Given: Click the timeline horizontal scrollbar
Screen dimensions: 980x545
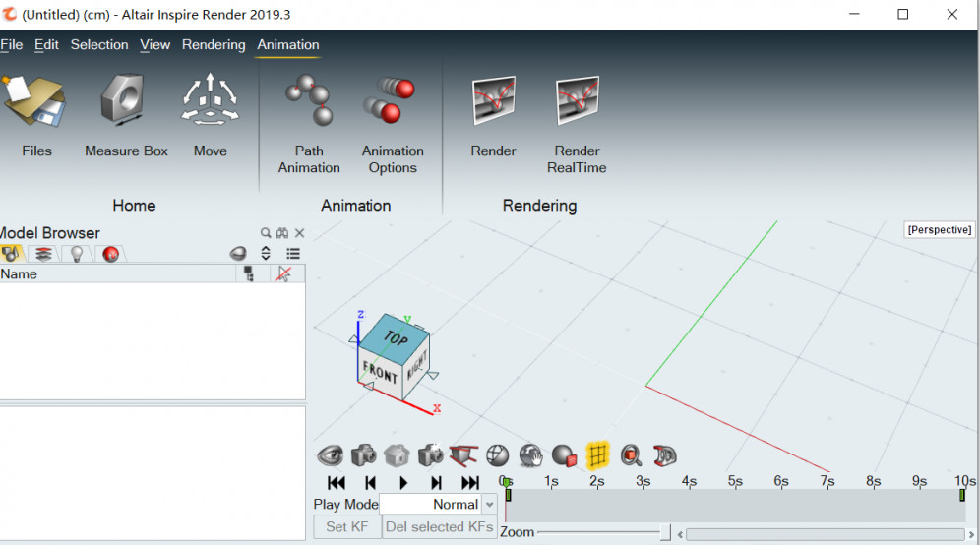Looking at the screenshot, I should pyautogui.click(x=825, y=534).
